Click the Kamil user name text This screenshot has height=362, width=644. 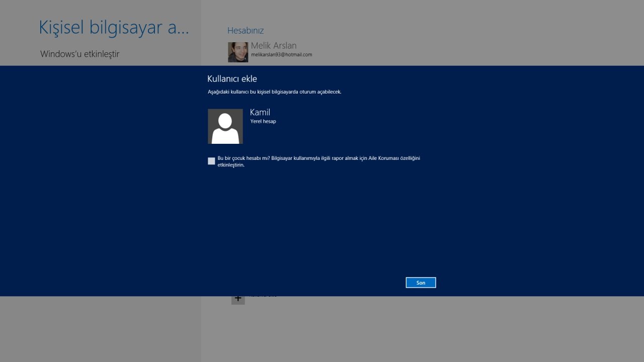[260, 112]
